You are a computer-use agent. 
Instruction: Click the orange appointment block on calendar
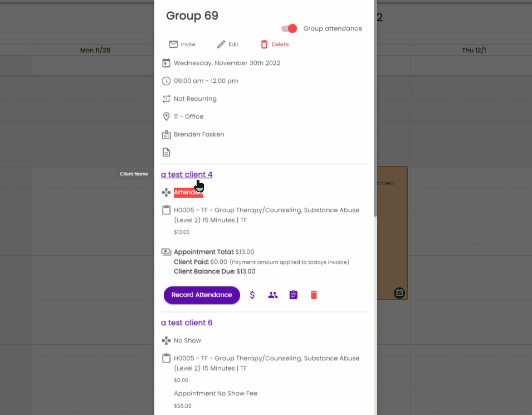(392, 234)
